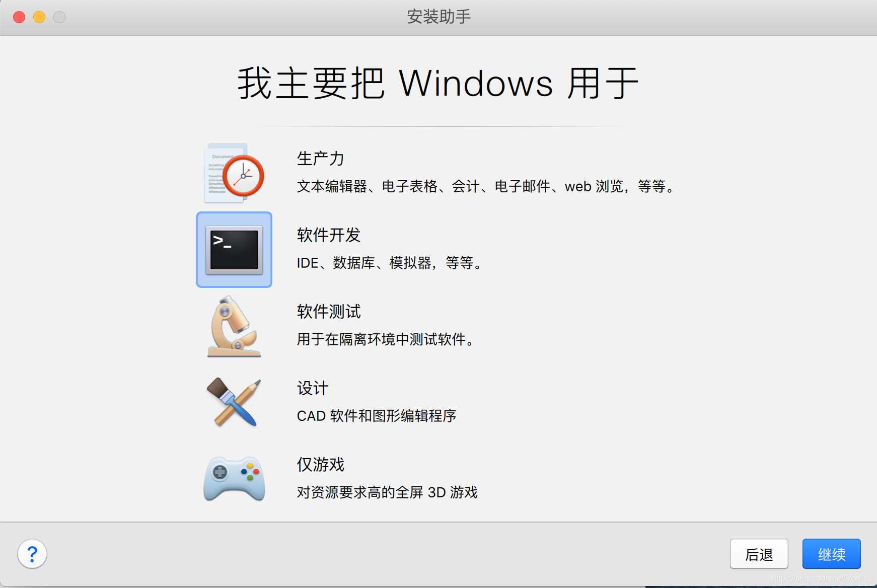877x588 pixels.
Task: Click the description IDE、数据库、模拟器
Action: click(x=390, y=263)
